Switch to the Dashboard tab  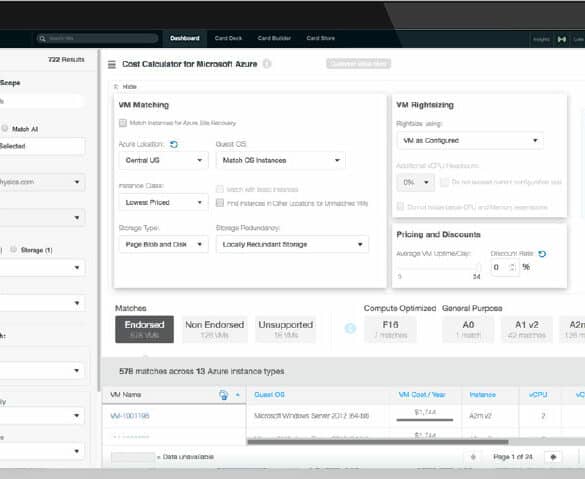[185, 38]
